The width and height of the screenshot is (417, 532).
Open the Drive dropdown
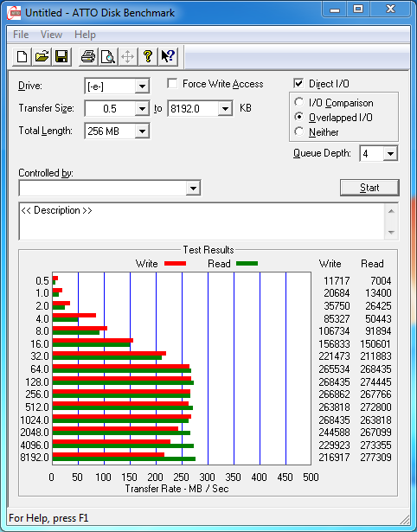pyautogui.click(x=142, y=87)
